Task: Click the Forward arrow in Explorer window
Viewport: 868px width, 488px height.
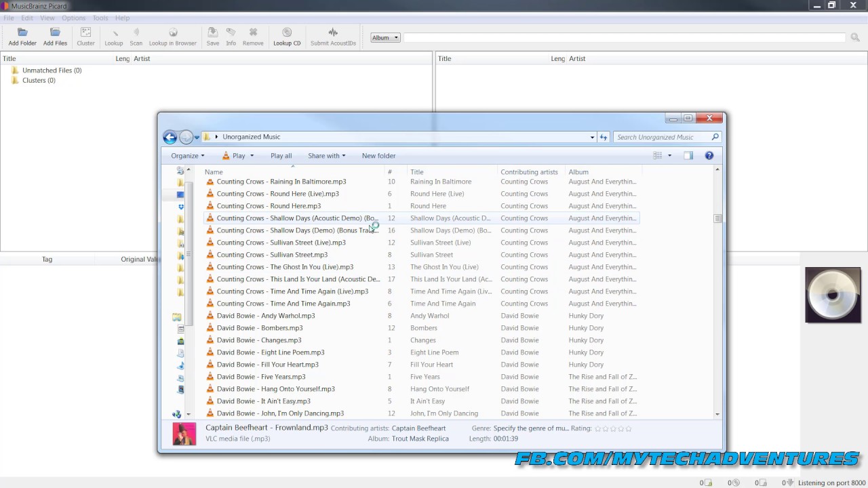Action: pyautogui.click(x=186, y=137)
